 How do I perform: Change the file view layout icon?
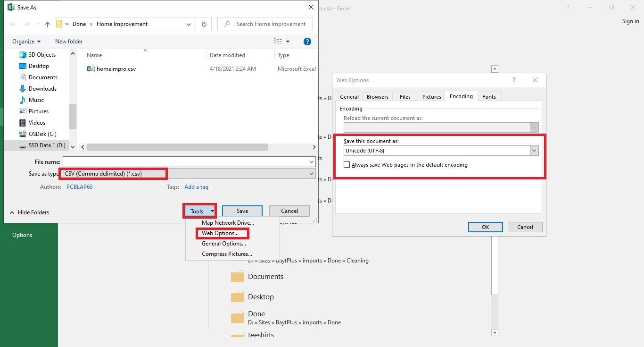[x=278, y=42]
